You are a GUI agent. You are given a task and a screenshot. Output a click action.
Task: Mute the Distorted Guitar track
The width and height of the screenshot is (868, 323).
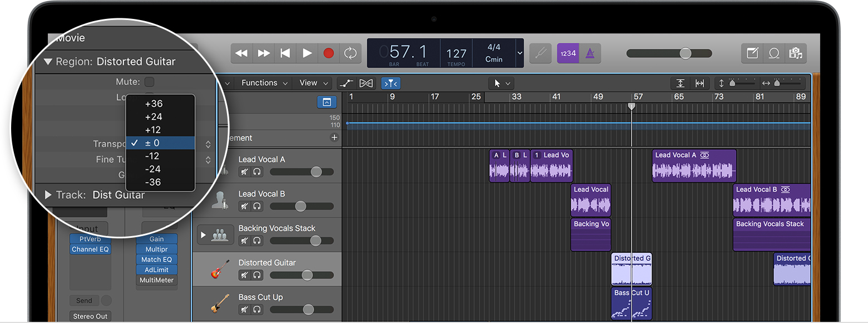[244, 275]
